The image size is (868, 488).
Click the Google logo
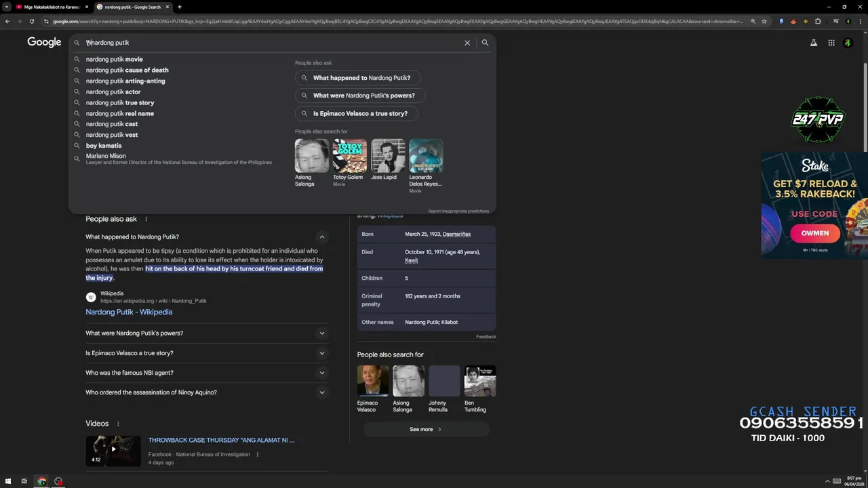tap(44, 42)
